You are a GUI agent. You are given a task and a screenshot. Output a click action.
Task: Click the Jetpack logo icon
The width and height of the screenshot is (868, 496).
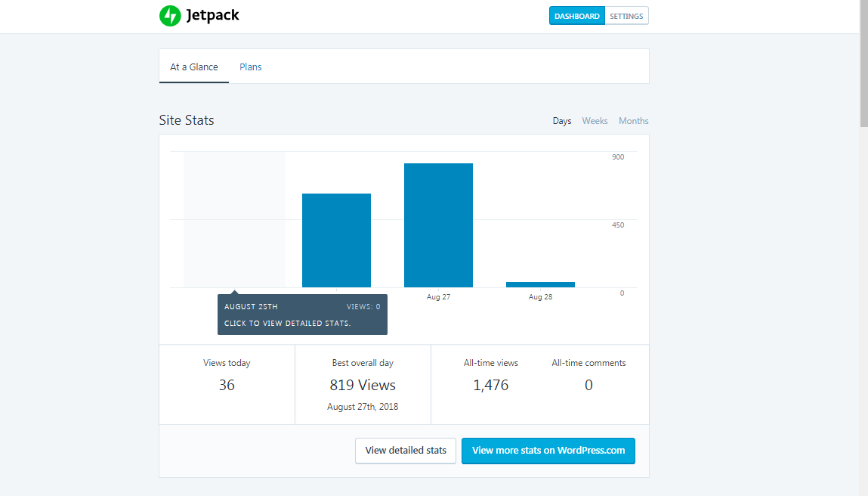[x=169, y=15]
